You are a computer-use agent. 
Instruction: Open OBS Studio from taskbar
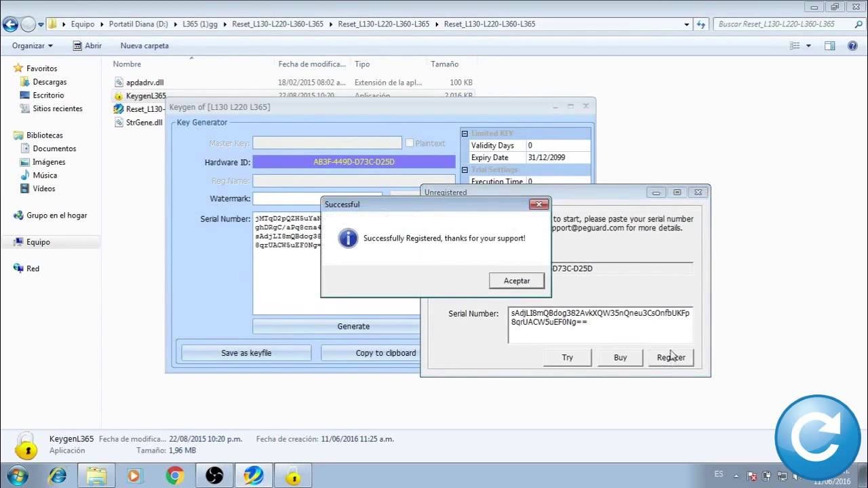[214, 476]
